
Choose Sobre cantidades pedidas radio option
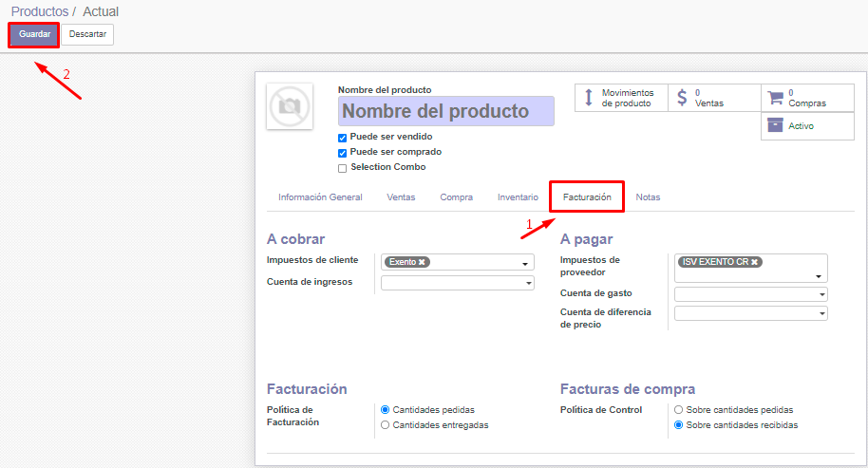point(678,410)
